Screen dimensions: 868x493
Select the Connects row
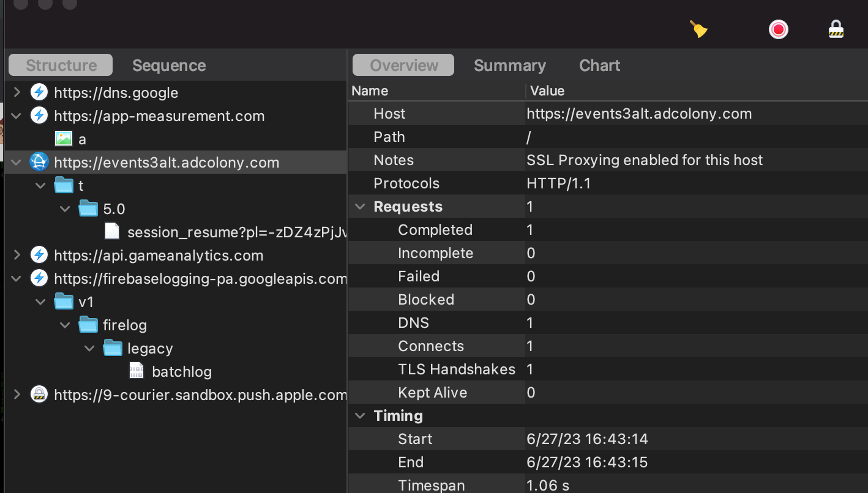point(608,346)
